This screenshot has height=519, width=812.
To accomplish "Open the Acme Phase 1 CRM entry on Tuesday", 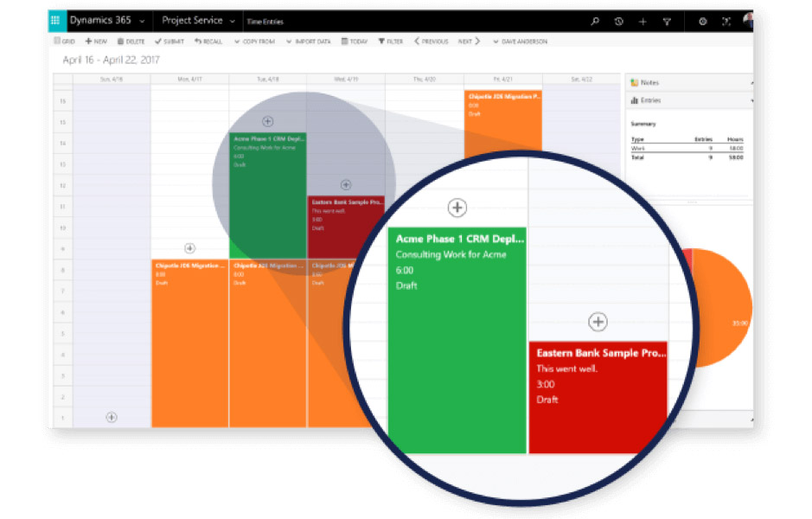I will click(268, 195).
